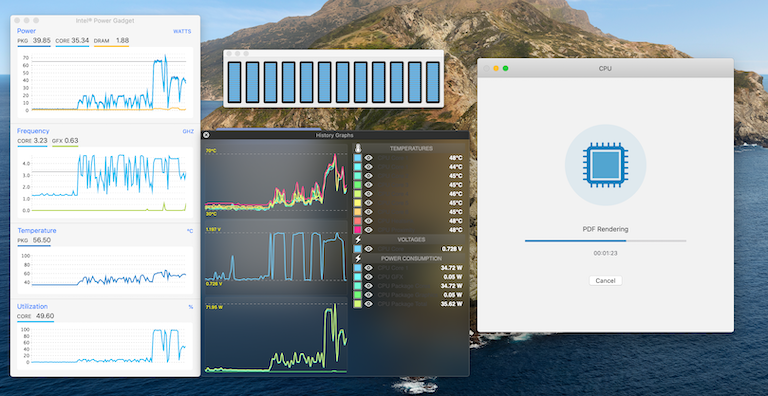Viewport: 768px width, 396px height.
Task: Click the Utilization section heading
Action: (32, 306)
